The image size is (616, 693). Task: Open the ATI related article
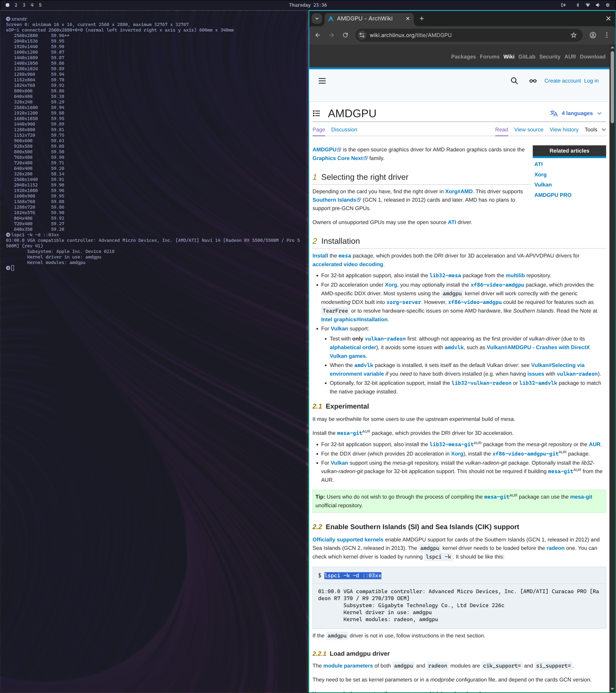point(538,164)
